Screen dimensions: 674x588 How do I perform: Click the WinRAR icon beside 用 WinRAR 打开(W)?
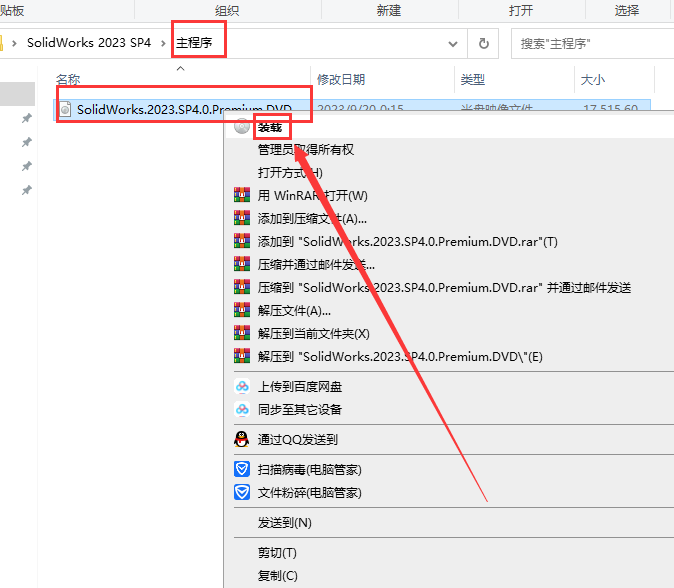(242, 195)
